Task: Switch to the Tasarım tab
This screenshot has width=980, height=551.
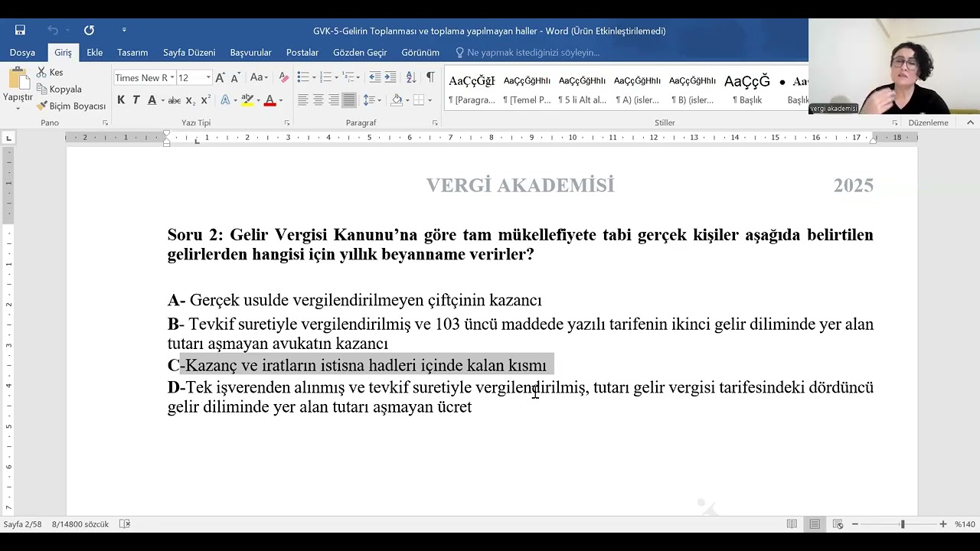Action: [132, 53]
